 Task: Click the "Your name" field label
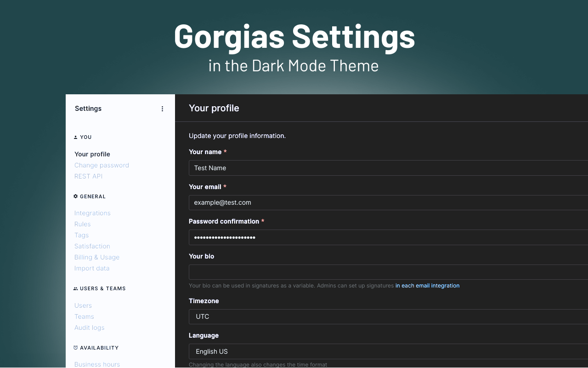click(x=205, y=152)
